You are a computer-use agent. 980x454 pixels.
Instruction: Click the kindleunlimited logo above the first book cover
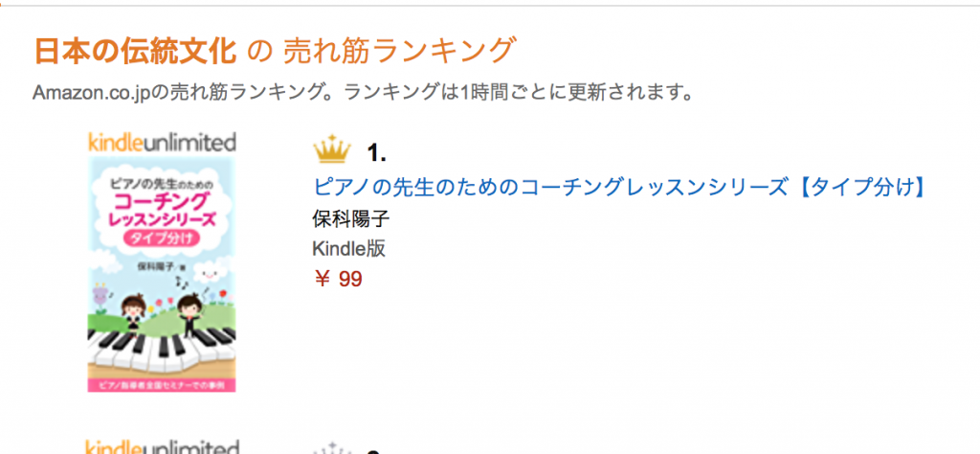[162, 143]
